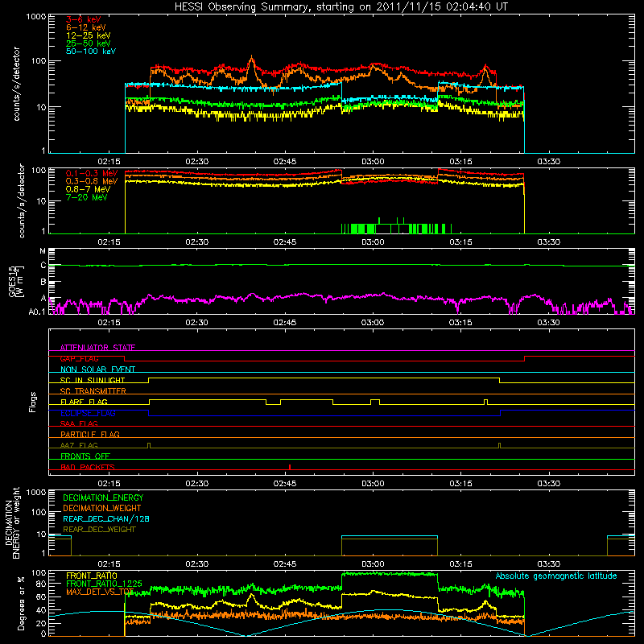Click the SC_TRANSMITTER flag label
The image size is (644, 644).
(93, 390)
